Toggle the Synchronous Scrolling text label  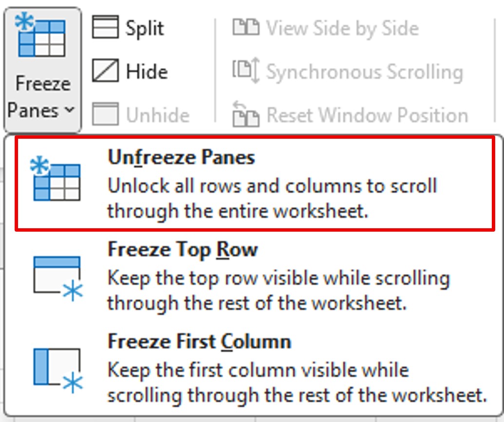(364, 72)
